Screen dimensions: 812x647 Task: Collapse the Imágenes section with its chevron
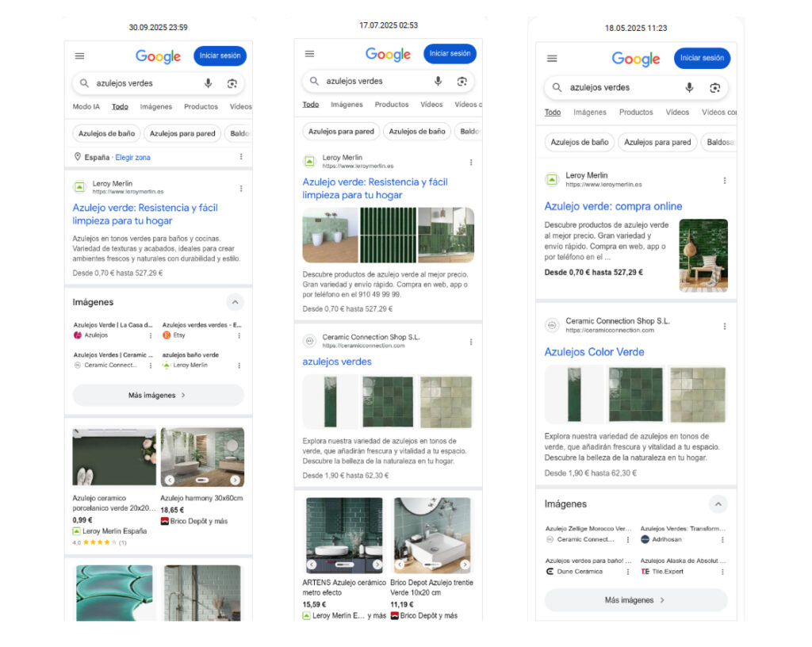pyautogui.click(x=235, y=302)
